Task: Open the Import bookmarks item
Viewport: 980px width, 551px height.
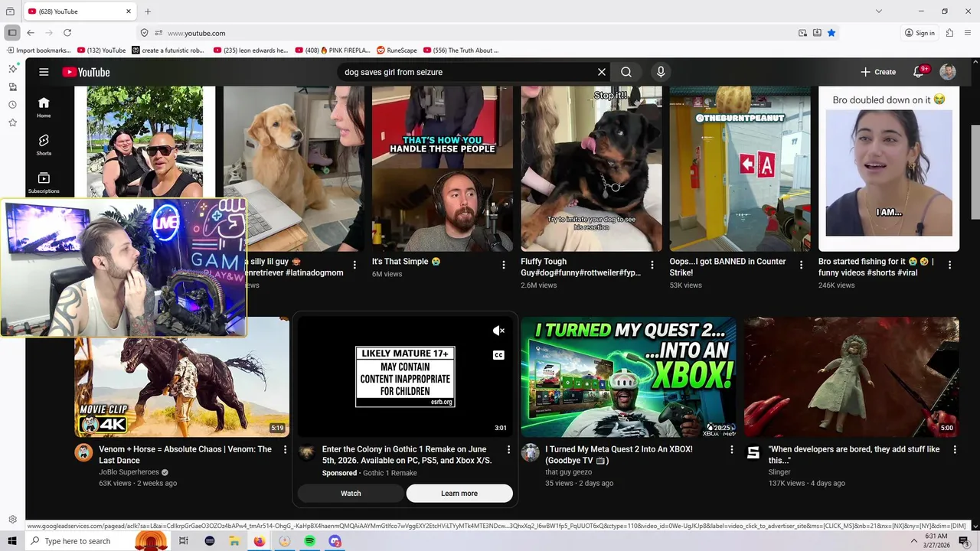Action: [x=38, y=51]
